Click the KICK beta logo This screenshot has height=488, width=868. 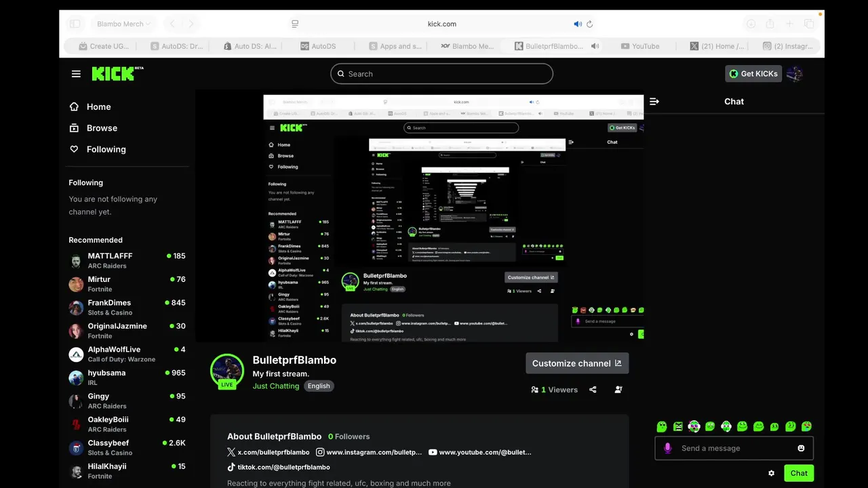coord(117,73)
